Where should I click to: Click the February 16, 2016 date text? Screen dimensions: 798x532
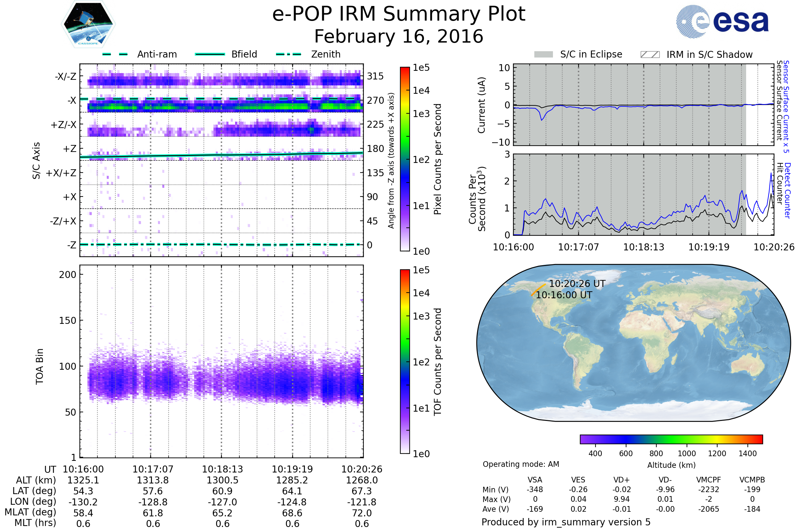[x=399, y=36]
